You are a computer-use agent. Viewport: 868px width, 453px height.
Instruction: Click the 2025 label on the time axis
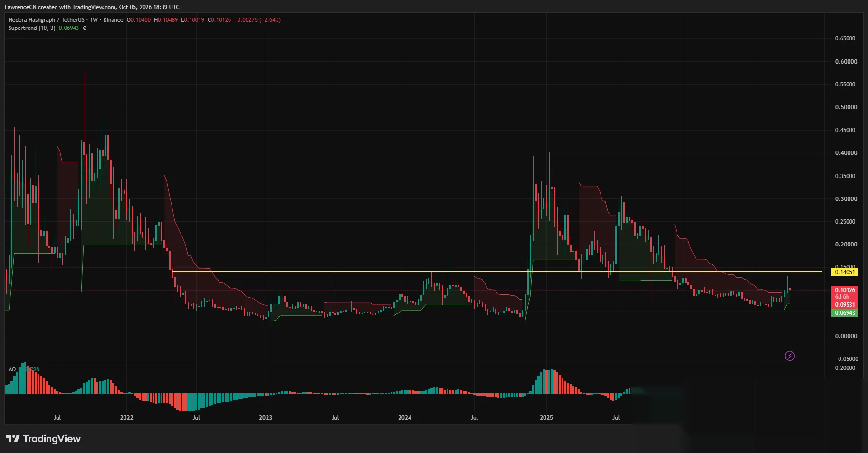pos(546,418)
